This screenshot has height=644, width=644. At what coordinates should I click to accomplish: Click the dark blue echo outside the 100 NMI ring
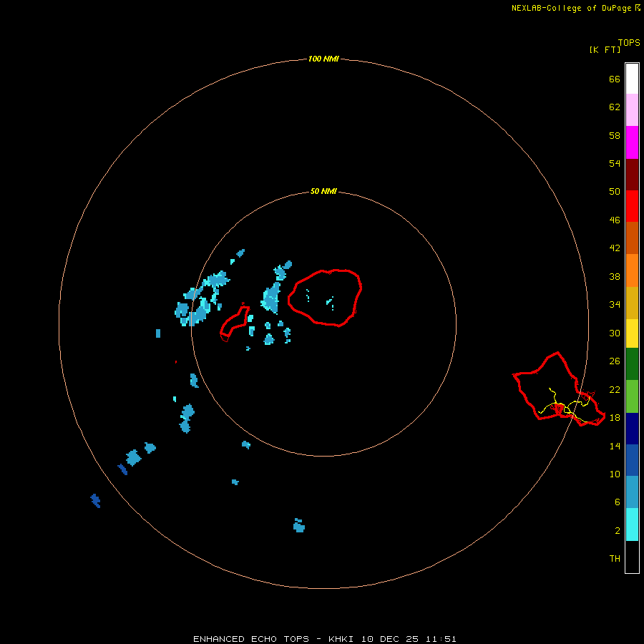point(95,501)
